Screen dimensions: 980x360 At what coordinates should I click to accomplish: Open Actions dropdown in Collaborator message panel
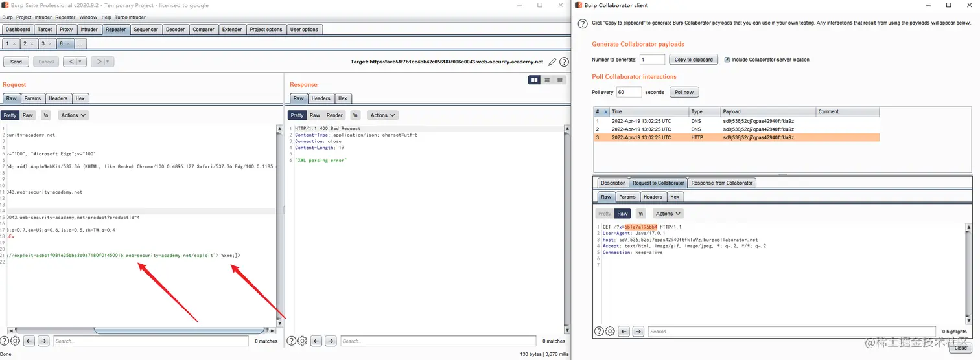pyautogui.click(x=668, y=213)
